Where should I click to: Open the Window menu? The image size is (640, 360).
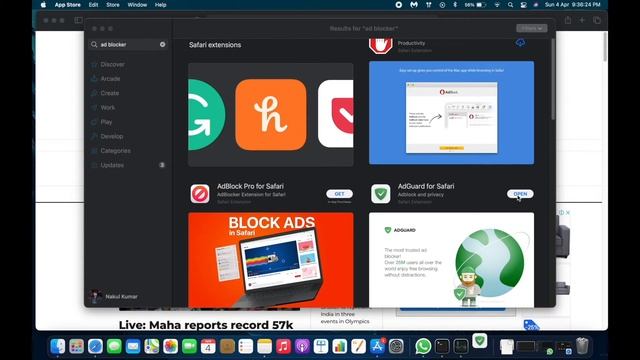137,5
